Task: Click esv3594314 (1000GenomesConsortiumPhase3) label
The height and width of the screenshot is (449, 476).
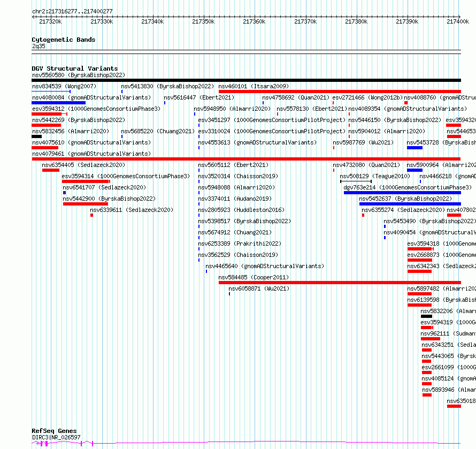Action: (x=126, y=176)
